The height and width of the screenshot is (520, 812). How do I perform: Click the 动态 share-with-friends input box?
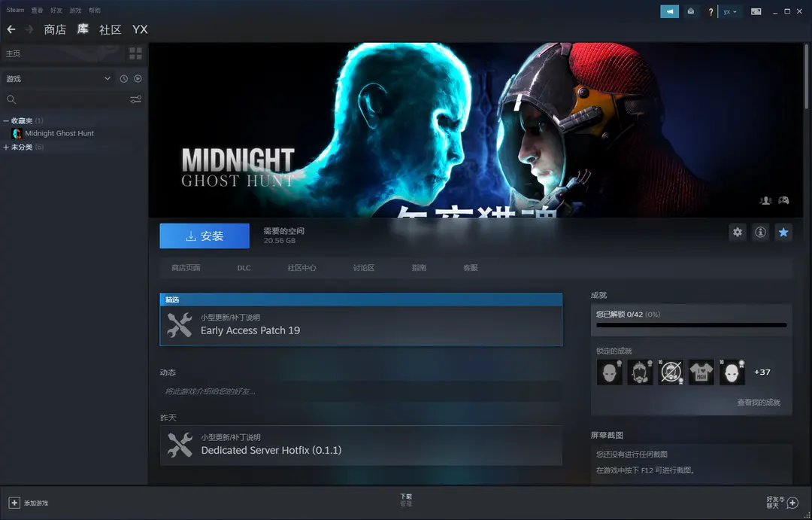[361, 391]
